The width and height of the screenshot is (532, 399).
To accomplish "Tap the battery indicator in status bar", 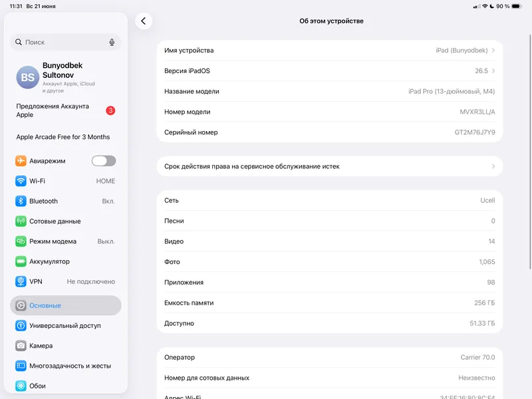I will [x=517, y=6].
